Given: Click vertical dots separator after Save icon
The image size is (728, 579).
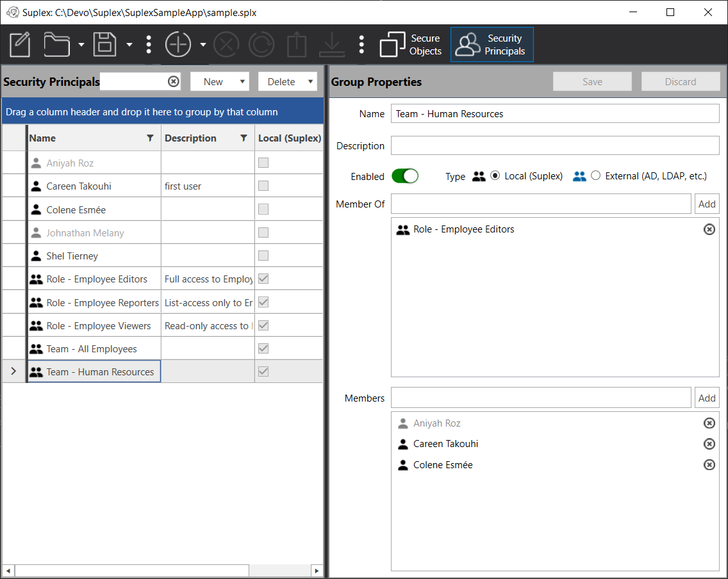Looking at the screenshot, I should [x=149, y=45].
